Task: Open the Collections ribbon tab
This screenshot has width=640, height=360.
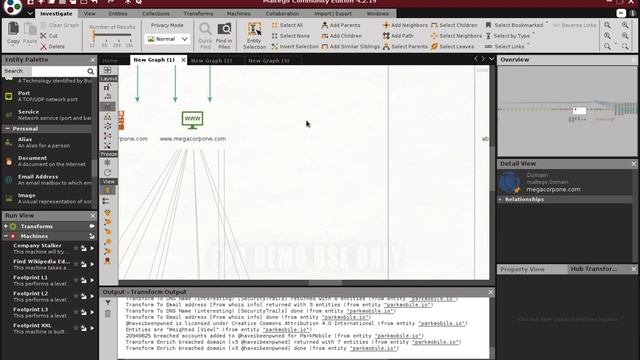Action: click(156, 13)
